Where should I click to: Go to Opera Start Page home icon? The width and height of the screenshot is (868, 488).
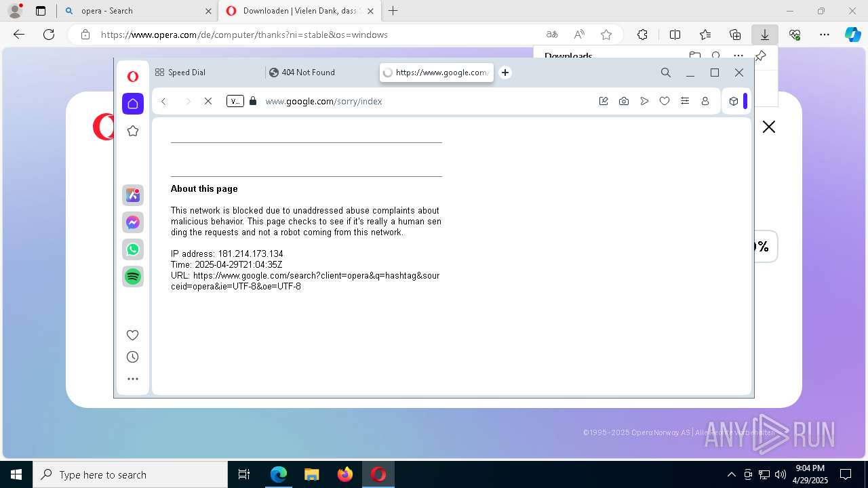point(133,104)
